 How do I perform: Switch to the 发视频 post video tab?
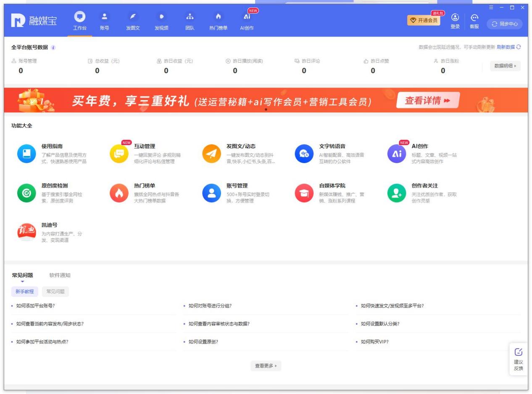coord(161,21)
